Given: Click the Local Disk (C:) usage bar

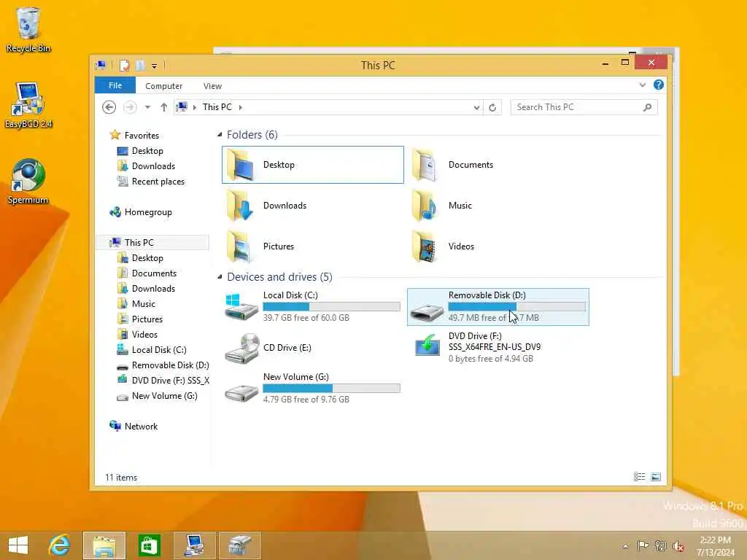Looking at the screenshot, I should click(332, 307).
